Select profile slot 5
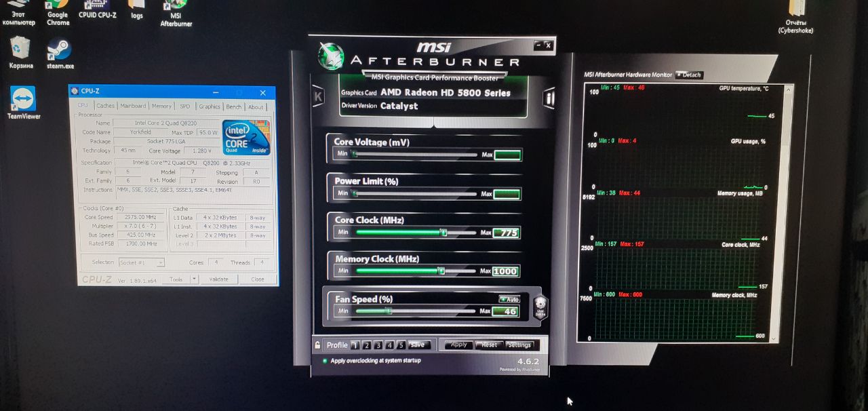868x411 pixels. [401, 345]
